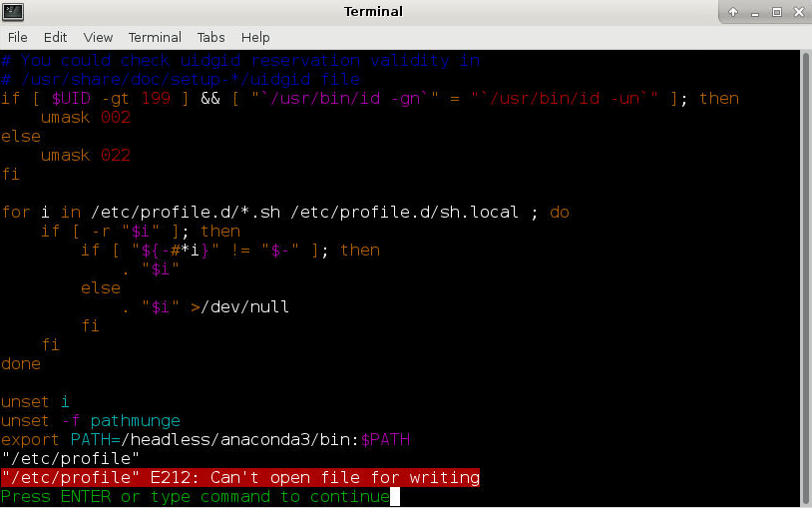Viewport: 812px width, 508px height.
Task: Click the blinking cursor block after 'continue'
Action: pos(395,497)
